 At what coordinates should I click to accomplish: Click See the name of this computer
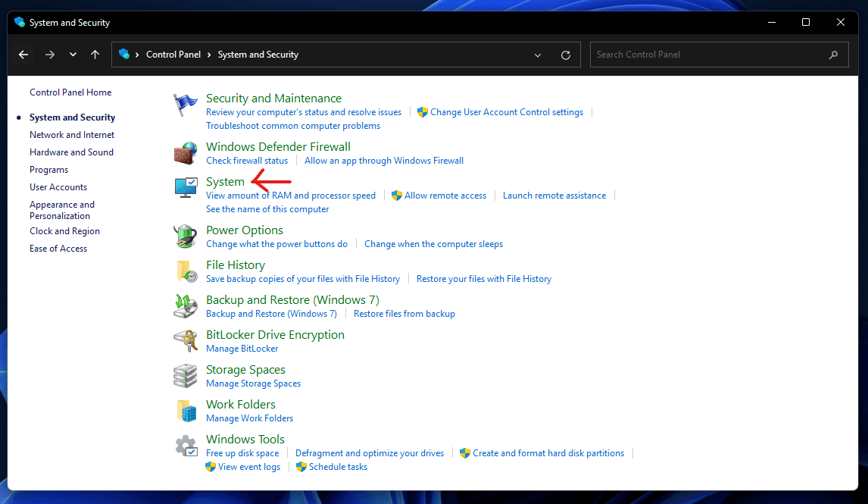(267, 209)
